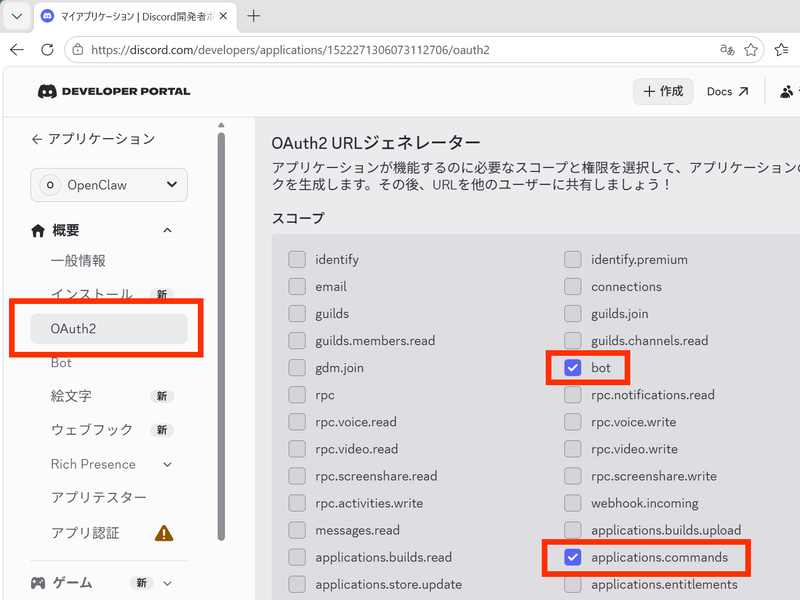Viewport: 800px width, 600px height.
Task: Click the Discord Developer Portal logo
Action: (114, 91)
